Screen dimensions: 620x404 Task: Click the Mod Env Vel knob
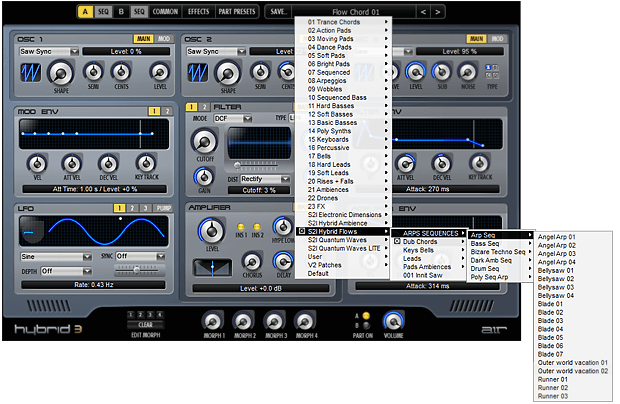pyautogui.click(x=37, y=163)
